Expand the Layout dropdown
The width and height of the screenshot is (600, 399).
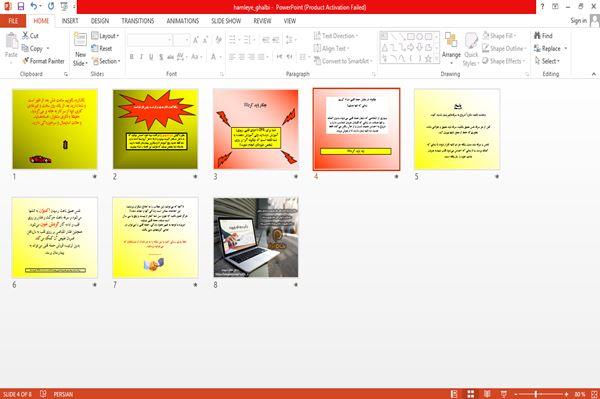(x=105, y=36)
